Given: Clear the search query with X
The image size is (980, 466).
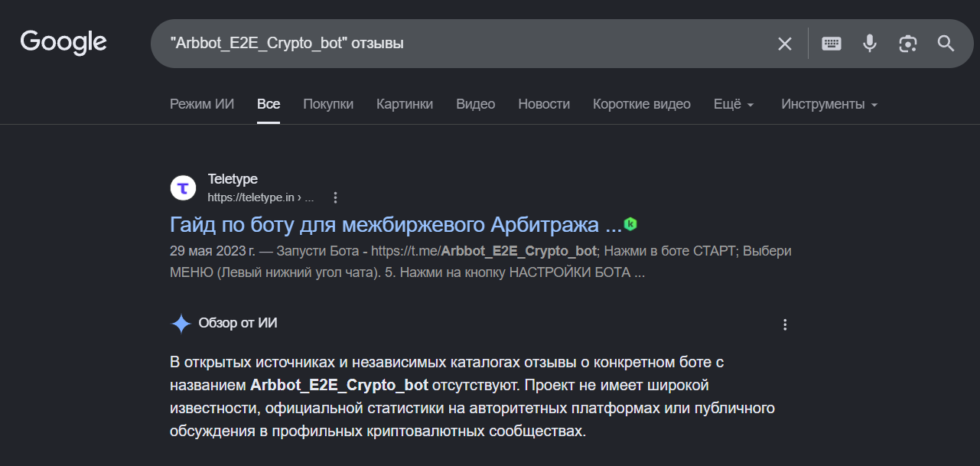Looking at the screenshot, I should point(785,44).
